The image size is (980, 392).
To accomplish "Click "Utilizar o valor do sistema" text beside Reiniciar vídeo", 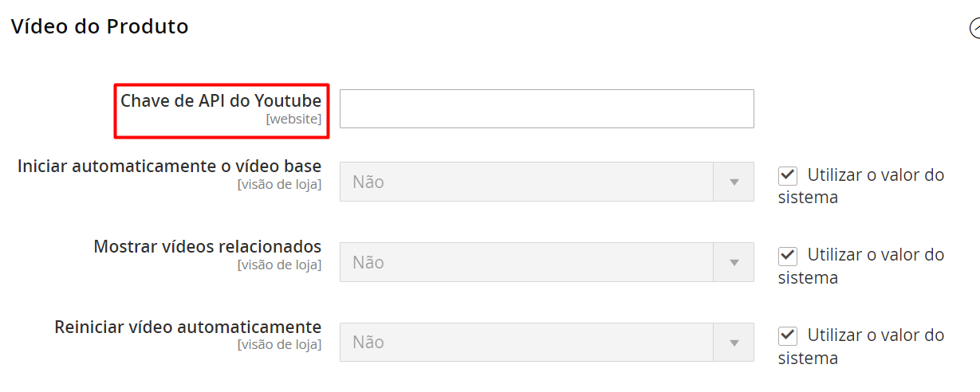I will 875,335.
